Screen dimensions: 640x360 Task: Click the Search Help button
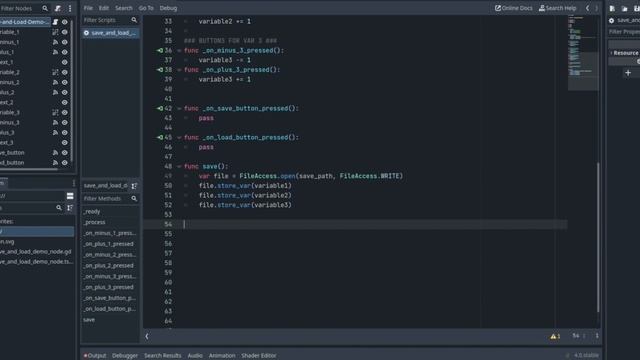[x=558, y=8]
